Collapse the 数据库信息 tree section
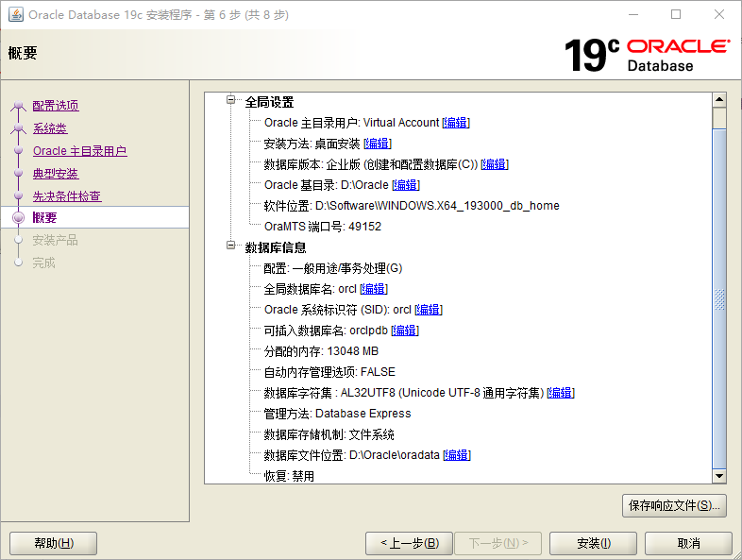742x560 pixels. pos(231,246)
